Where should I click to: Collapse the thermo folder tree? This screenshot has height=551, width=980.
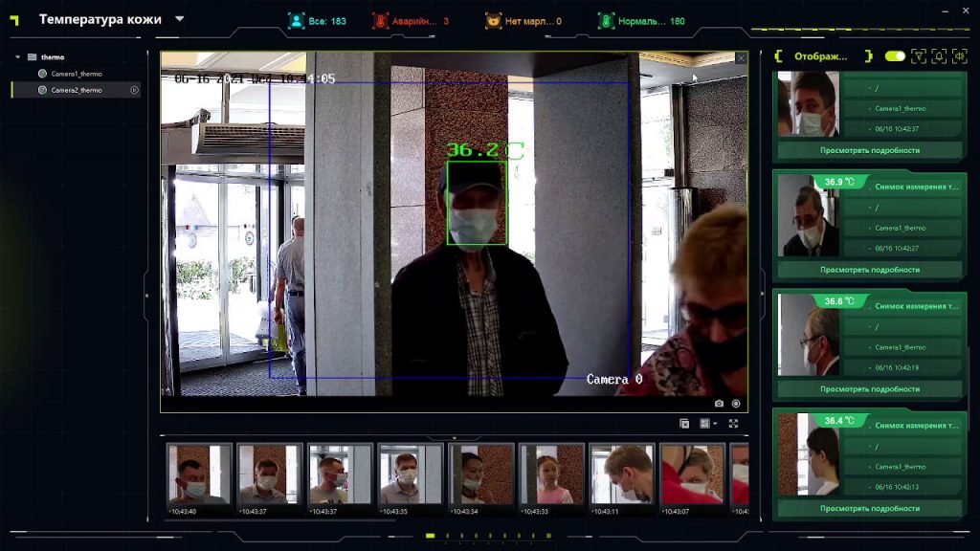click(x=17, y=57)
